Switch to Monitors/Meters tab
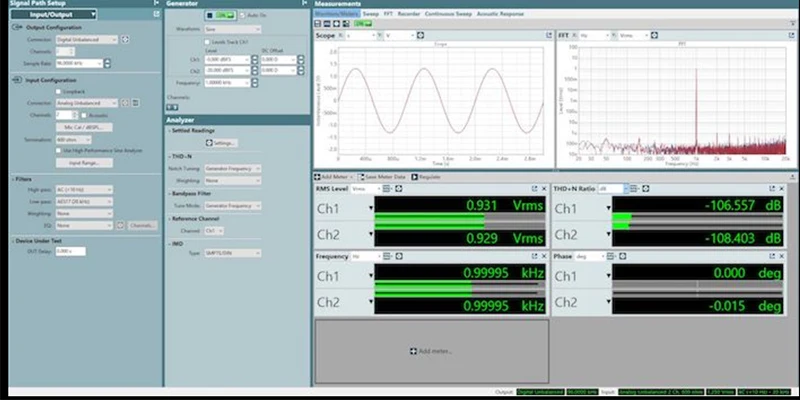 click(337, 14)
